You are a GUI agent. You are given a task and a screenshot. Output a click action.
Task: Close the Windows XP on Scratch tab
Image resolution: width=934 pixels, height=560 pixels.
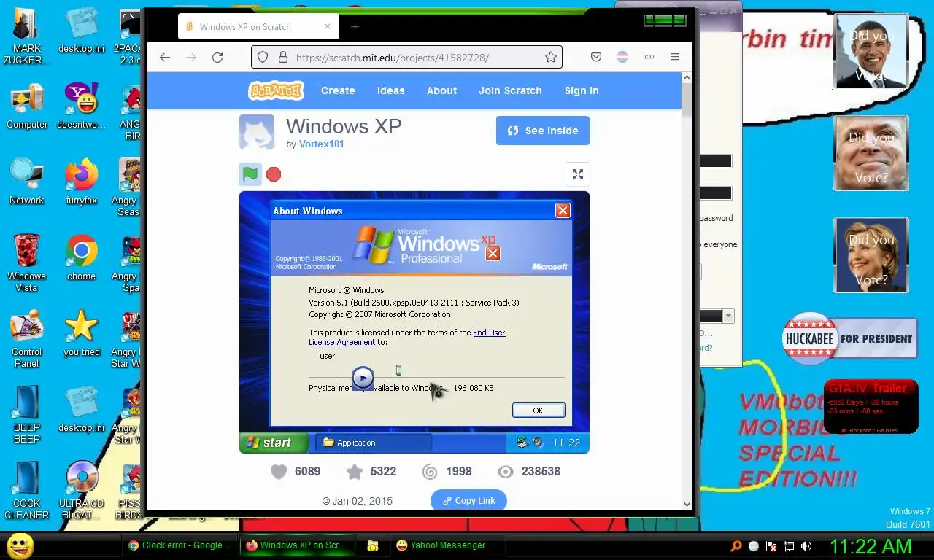click(x=328, y=26)
